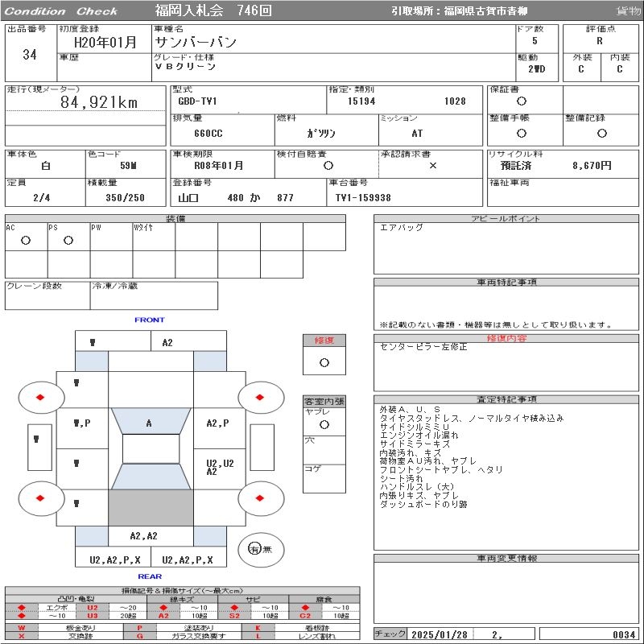Click the red W legend code for 板金あり
644x644 pixels.
tap(22, 628)
